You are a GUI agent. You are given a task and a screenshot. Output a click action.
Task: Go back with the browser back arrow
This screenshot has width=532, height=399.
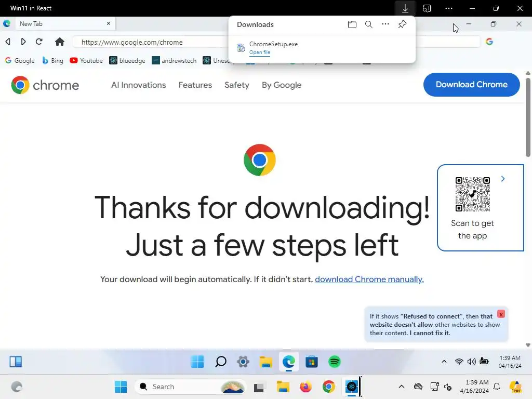[x=8, y=42]
